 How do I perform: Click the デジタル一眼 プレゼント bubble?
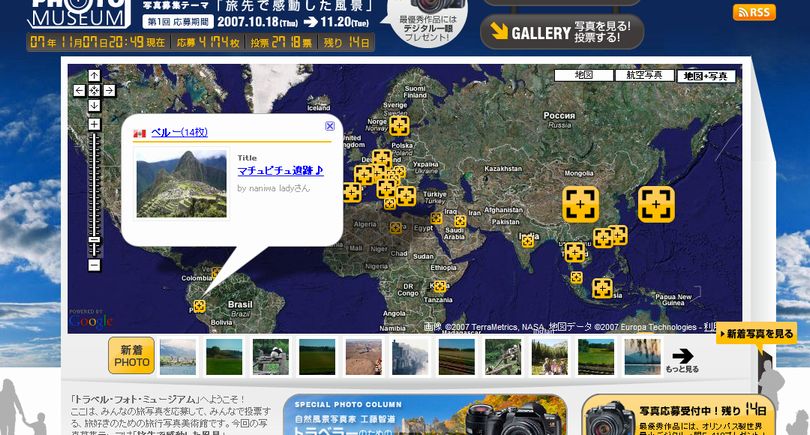[x=427, y=22]
